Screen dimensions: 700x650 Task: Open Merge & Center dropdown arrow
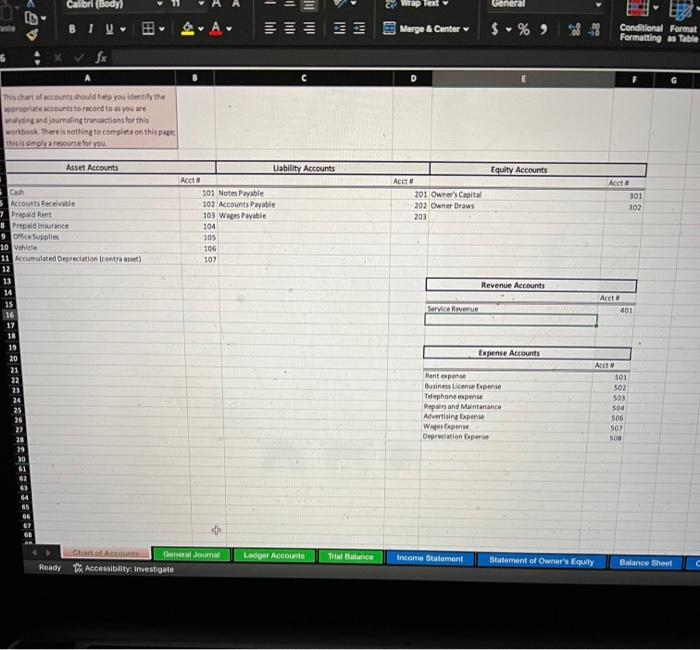pyautogui.click(x=466, y=29)
